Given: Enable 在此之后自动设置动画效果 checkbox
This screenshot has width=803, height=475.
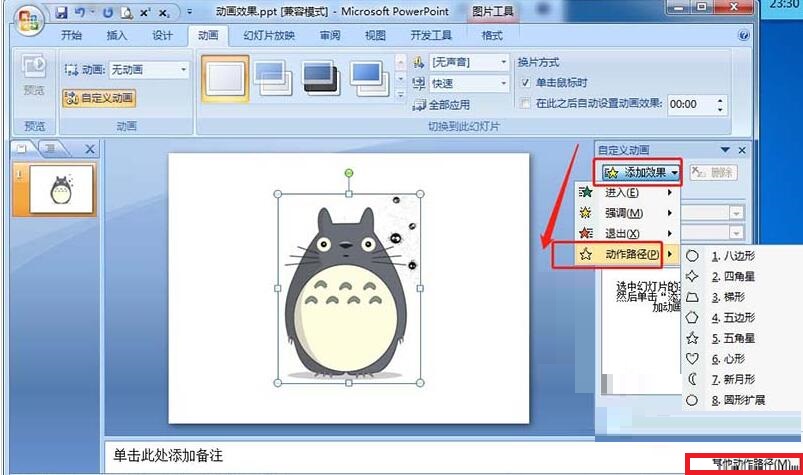Looking at the screenshot, I should click(525, 103).
